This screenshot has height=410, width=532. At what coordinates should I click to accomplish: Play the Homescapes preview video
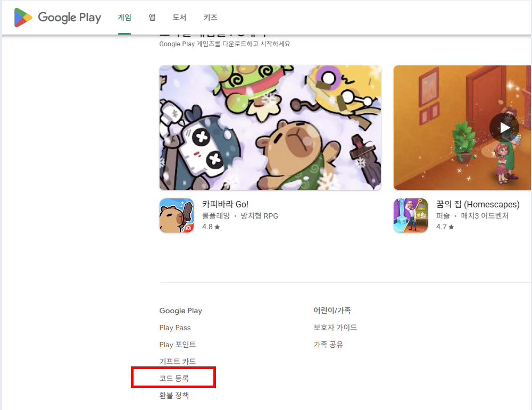504,128
